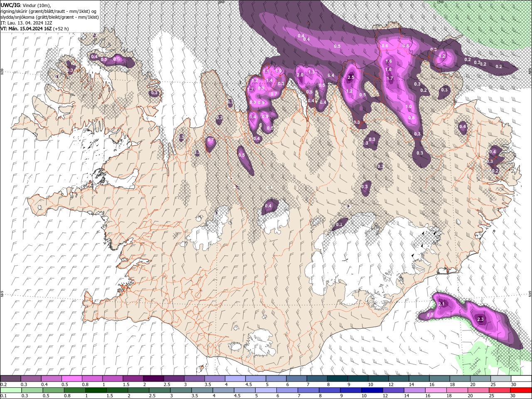Screen dimensions: 532x399
Task: Click the 'IT: Lau. 13. 04. 2024 12Z' line
Action: click(26, 23)
